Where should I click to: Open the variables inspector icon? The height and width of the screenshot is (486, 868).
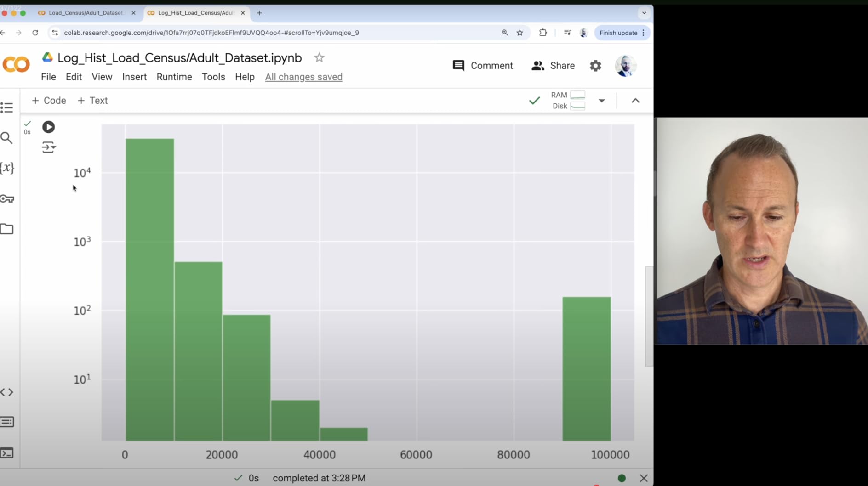coord(7,168)
